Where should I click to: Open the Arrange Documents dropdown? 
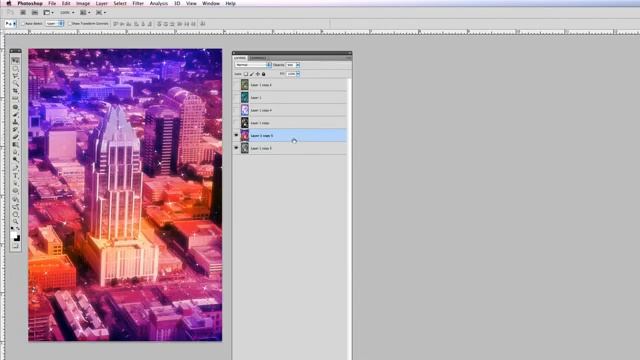click(x=85, y=13)
